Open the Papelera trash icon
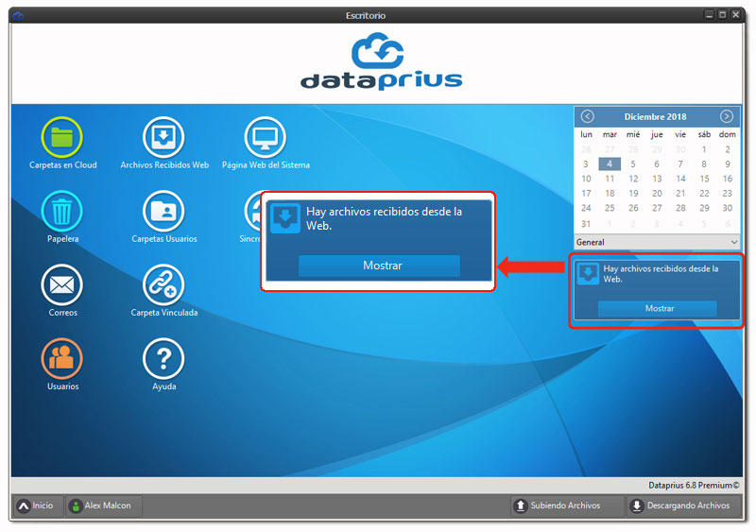This screenshot has height=532, width=756. (x=61, y=212)
